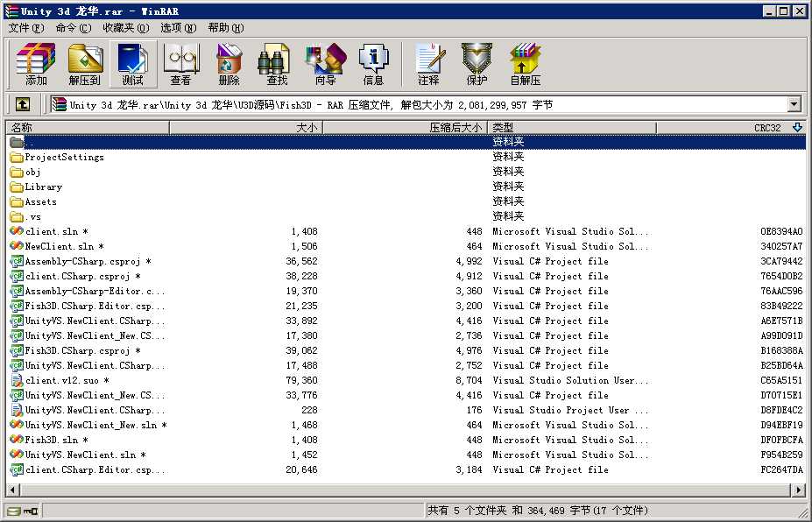812x522 pixels.
Task: Click the .vs folder icon
Action: [x=17, y=216]
